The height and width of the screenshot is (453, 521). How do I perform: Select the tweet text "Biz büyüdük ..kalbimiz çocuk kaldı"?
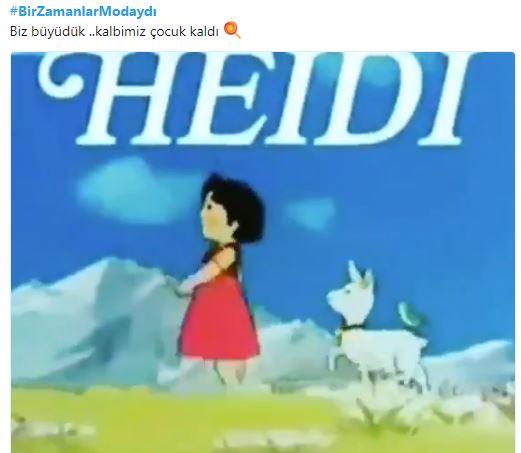[114, 32]
